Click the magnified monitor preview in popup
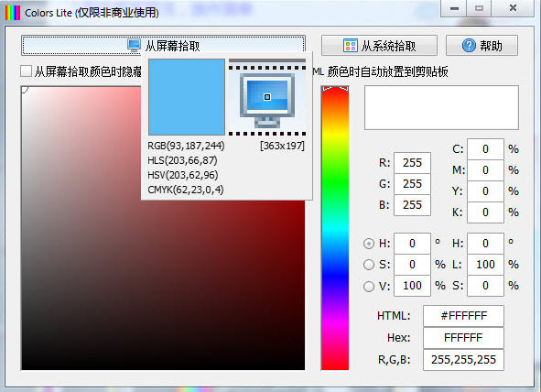The height and width of the screenshot is (392, 541). coord(267,97)
